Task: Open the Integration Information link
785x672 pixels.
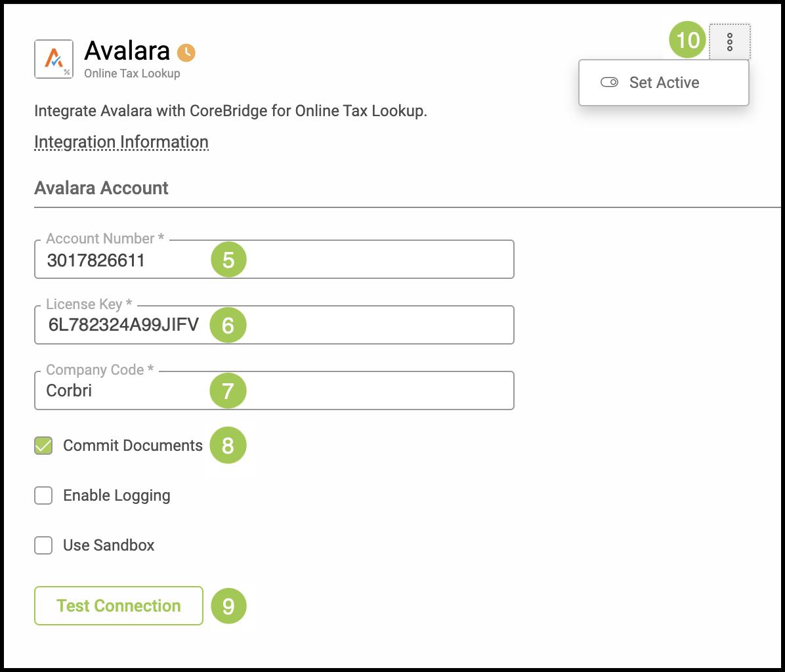Action: point(121,142)
